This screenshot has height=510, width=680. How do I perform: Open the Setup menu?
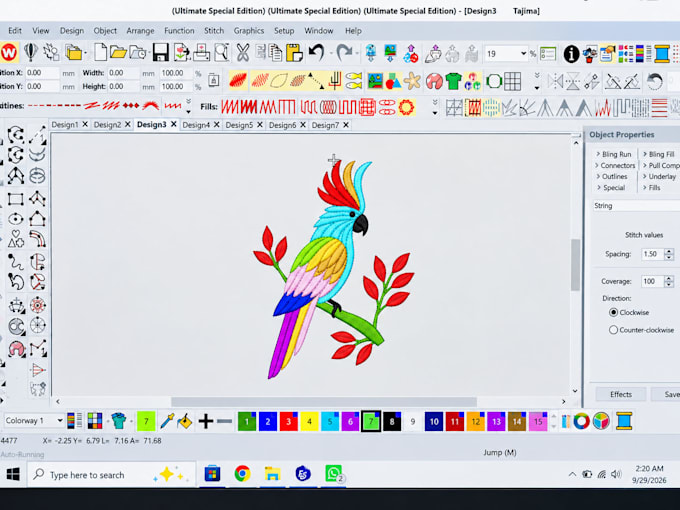pos(284,31)
